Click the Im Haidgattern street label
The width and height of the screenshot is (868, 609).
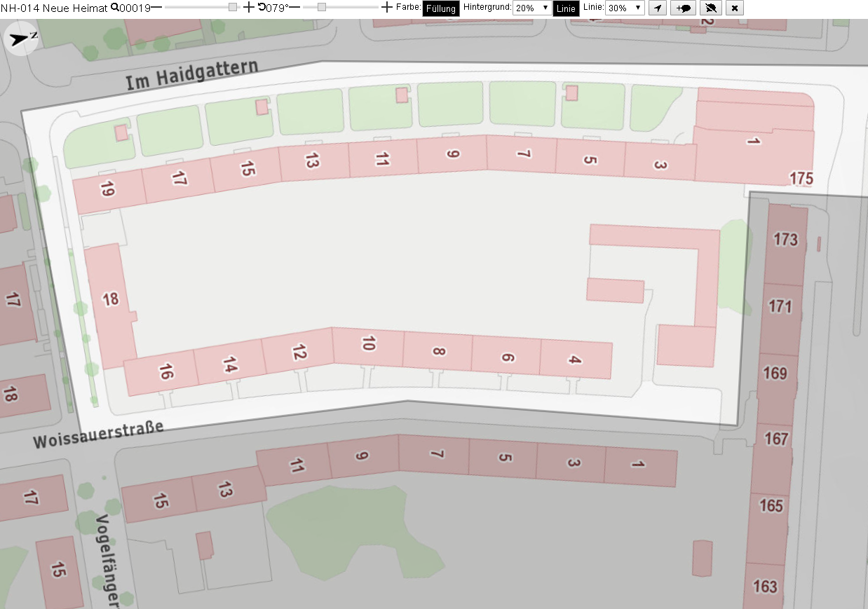(192, 74)
